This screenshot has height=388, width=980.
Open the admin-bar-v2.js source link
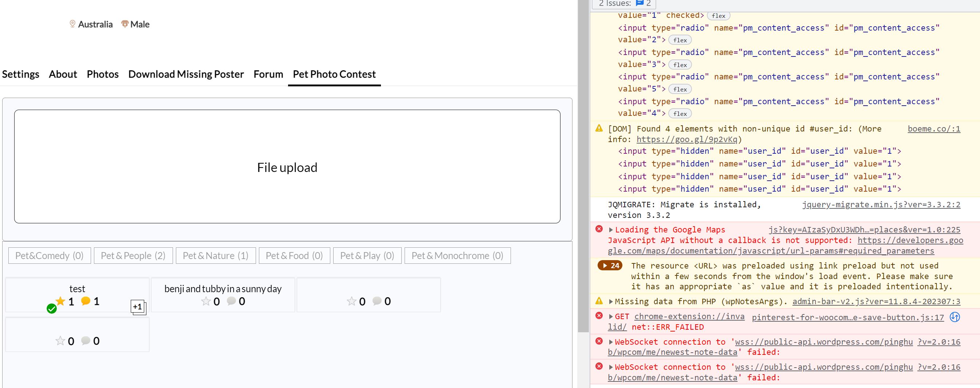(x=877, y=302)
